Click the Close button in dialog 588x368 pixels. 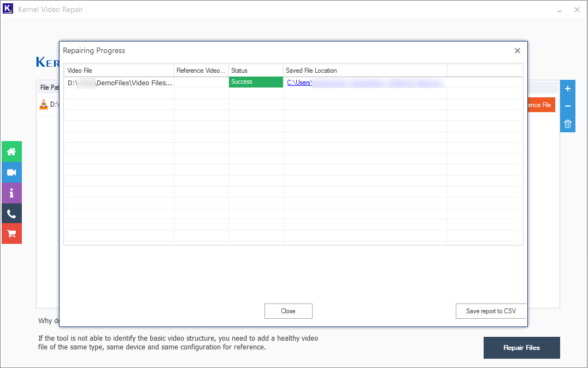click(x=288, y=311)
